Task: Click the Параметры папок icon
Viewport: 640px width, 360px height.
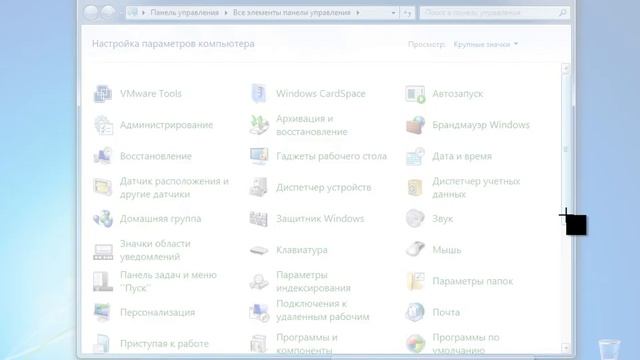Action: [416, 282]
